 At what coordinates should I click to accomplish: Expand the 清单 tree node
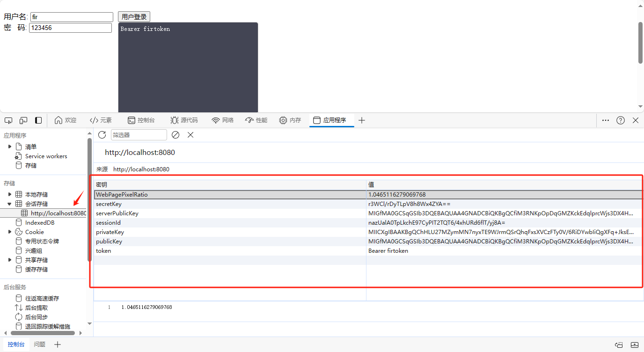(10, 147)
